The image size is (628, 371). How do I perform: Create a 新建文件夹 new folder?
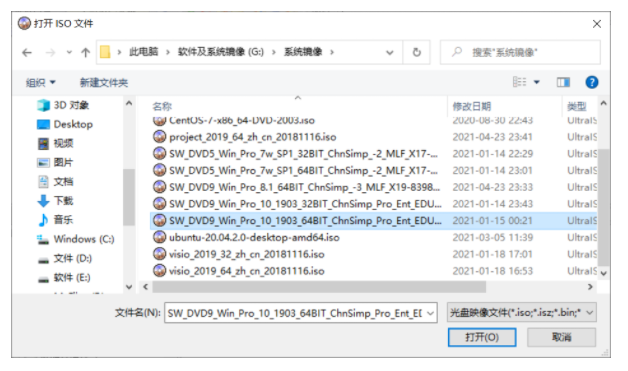click(x=104, y=83)
